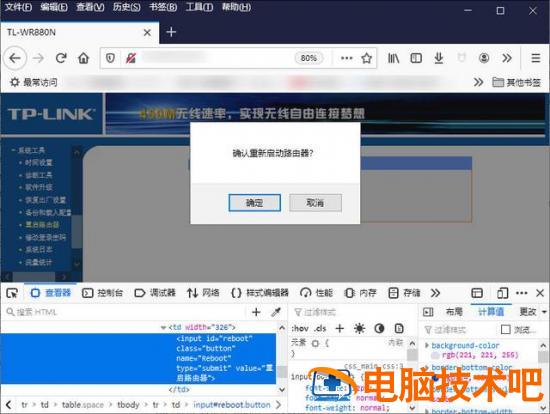Toggle responsive design mode icon
550x414 pixels.
502,293
